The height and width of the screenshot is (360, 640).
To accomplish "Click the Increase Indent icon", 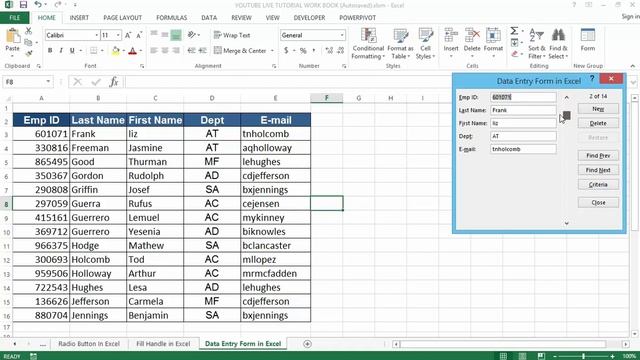I will pos(202,51).
